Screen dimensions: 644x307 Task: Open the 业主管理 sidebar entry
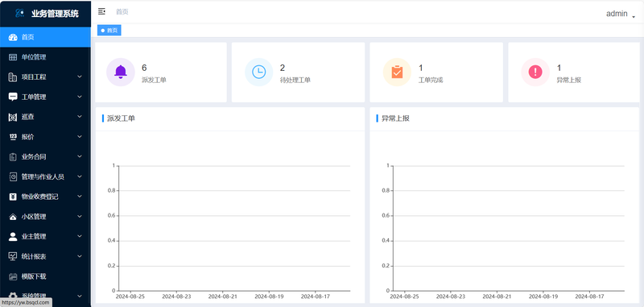tap(45, 236)
